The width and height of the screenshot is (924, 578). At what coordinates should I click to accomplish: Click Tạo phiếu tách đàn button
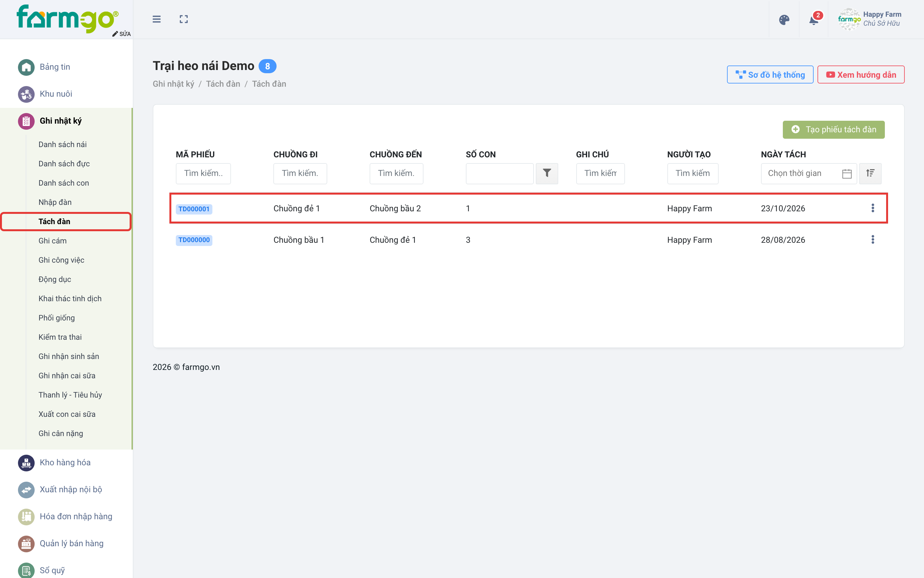[834, 130]
